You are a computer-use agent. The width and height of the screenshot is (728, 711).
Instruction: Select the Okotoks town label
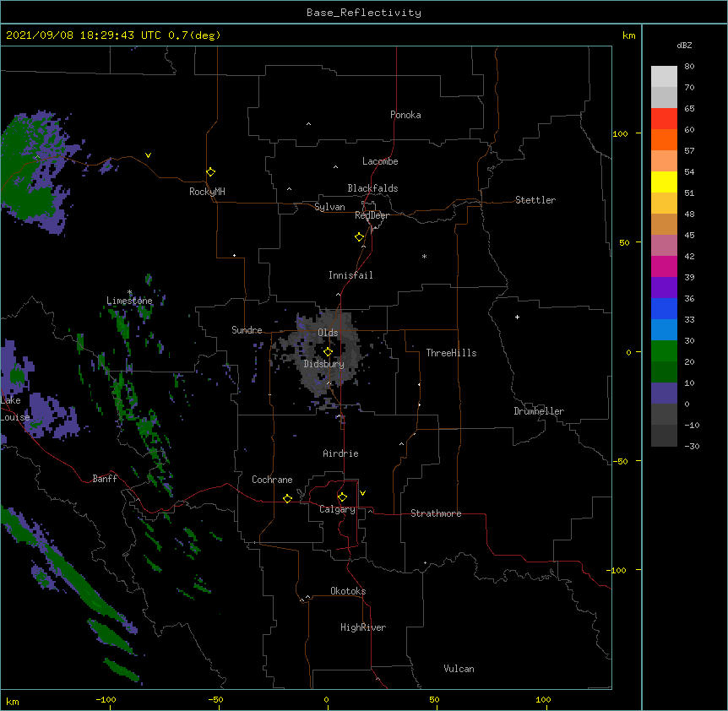[348, 591]
